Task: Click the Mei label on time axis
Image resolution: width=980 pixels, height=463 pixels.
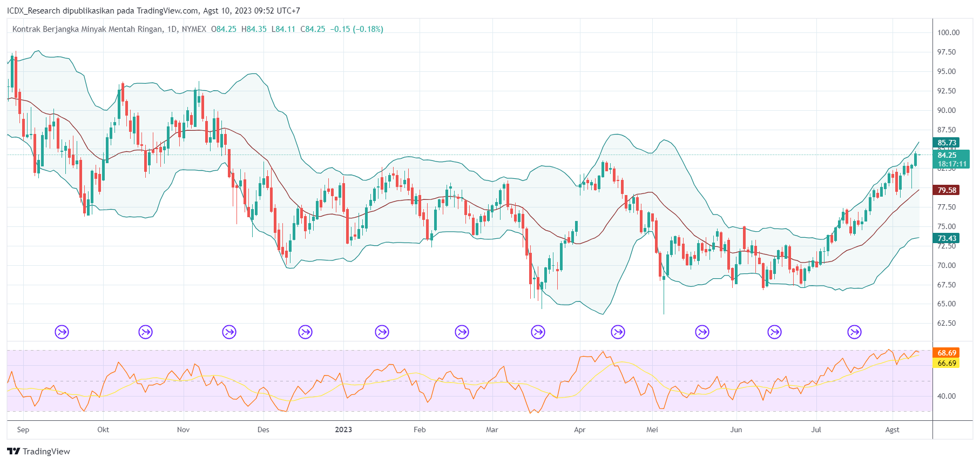Action: (x=652, y=430)
